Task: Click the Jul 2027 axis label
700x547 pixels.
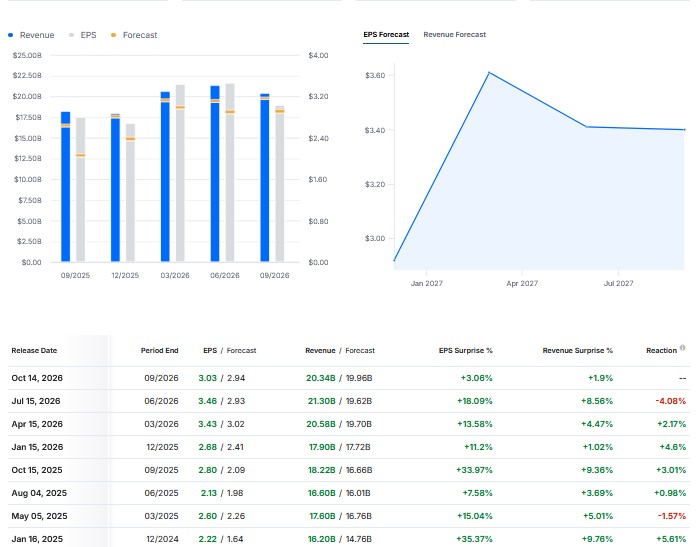Action: coord(618,284)
